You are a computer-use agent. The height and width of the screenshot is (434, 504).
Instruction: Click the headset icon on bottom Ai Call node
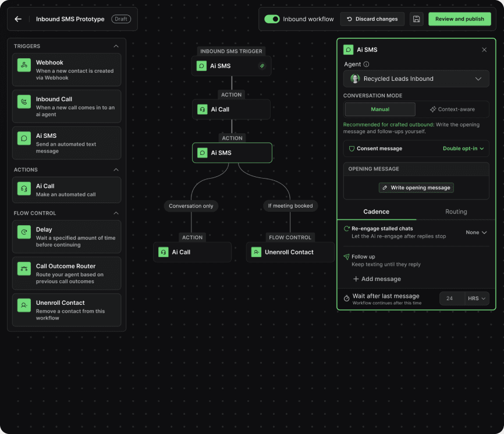point(164,252)
